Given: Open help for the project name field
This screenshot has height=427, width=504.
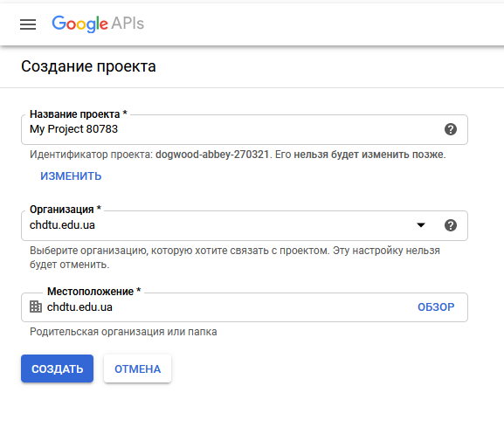Looking at the screenshot, I should coord(451,129).
